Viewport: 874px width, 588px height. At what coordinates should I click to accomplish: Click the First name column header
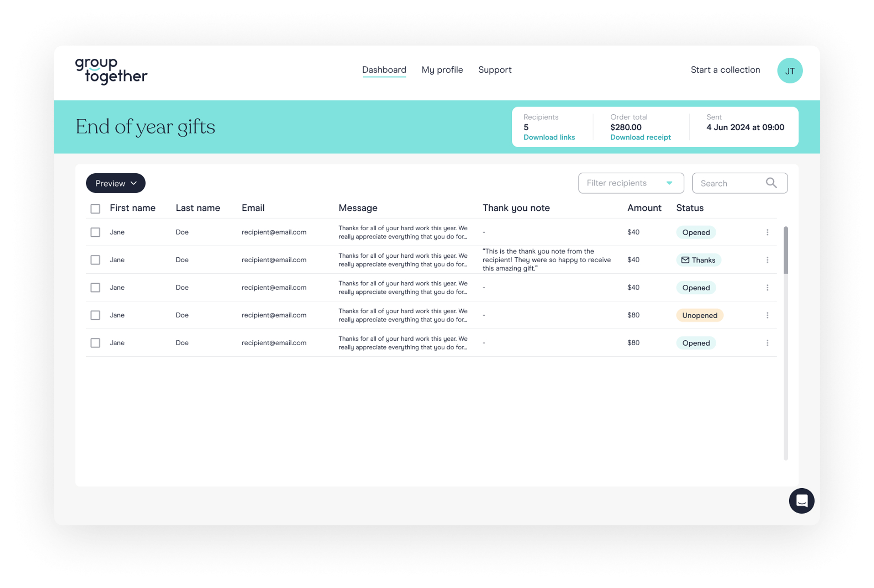[132, 208]
